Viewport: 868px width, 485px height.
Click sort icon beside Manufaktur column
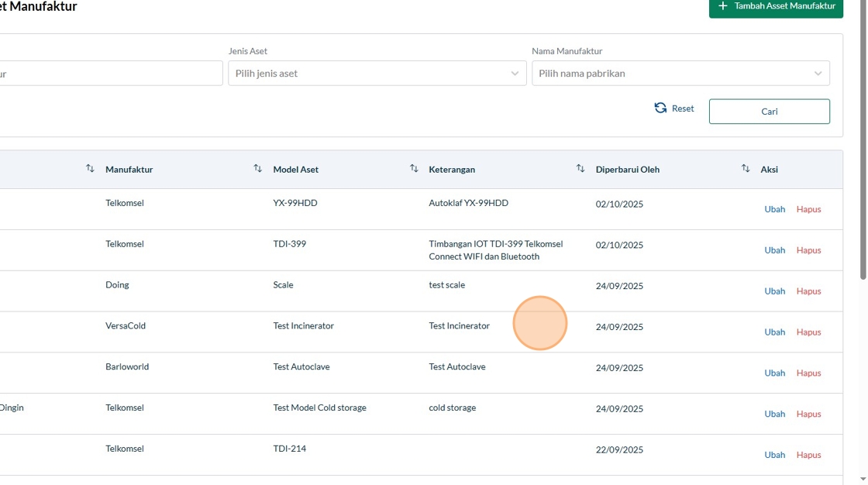pos(258,169)
